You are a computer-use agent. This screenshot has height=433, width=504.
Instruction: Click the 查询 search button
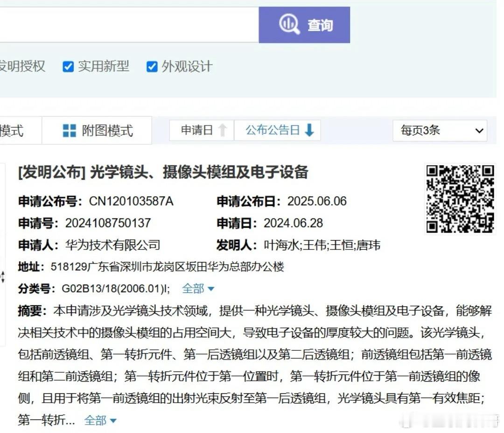[x=304, y=25]
